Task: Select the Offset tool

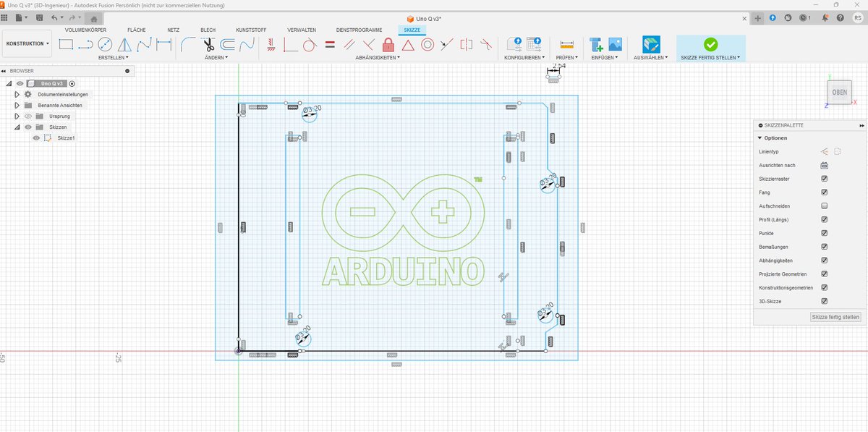Action: pyautogui.click(x=228, y=44)
